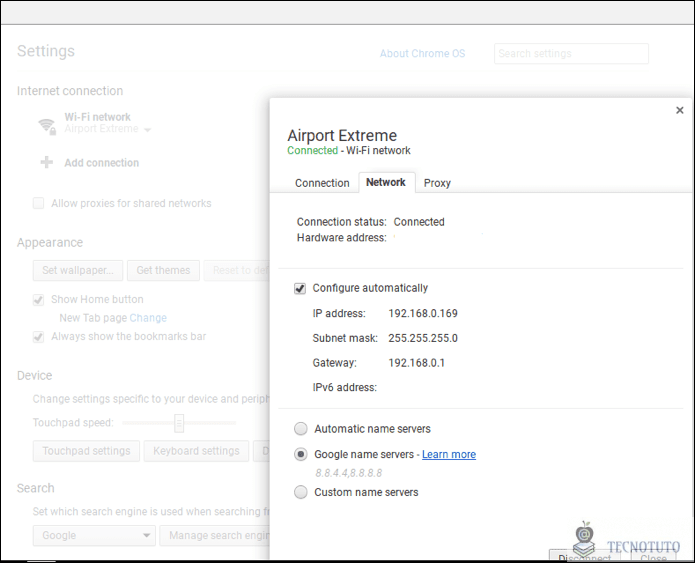Select the Network tab
Viewport: 695px width, 563px height.
coord(386,182)
